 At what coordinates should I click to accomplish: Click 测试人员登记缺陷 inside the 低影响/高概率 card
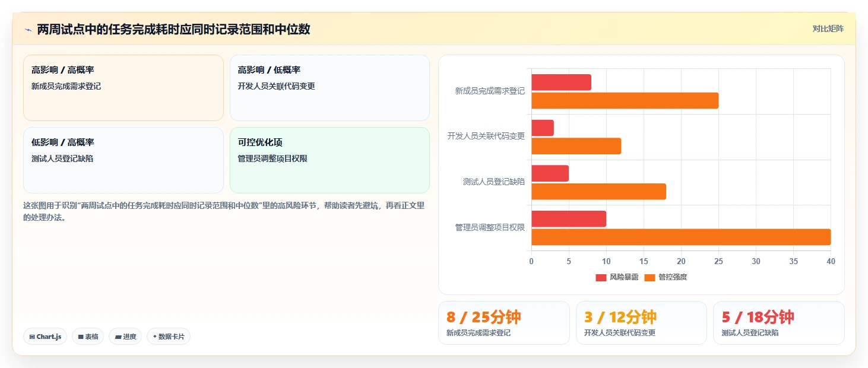point(62,158)
